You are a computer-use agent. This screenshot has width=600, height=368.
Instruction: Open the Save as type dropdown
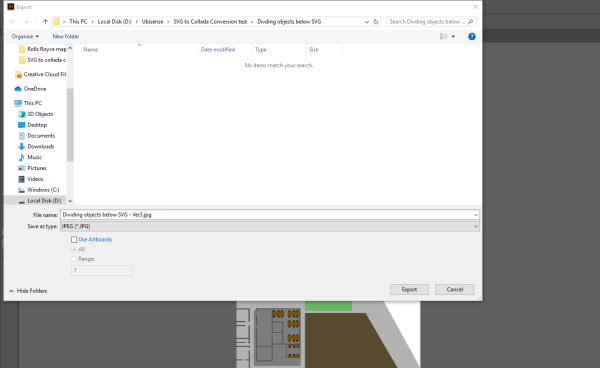tap(270, 226)
